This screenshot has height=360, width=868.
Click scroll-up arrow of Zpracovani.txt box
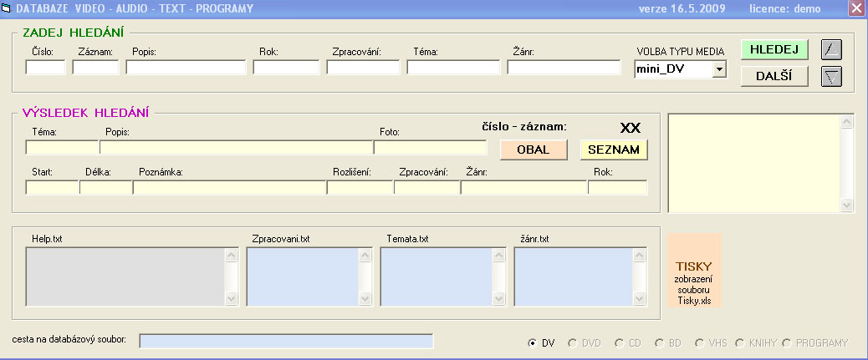click(x=365, y=255)
